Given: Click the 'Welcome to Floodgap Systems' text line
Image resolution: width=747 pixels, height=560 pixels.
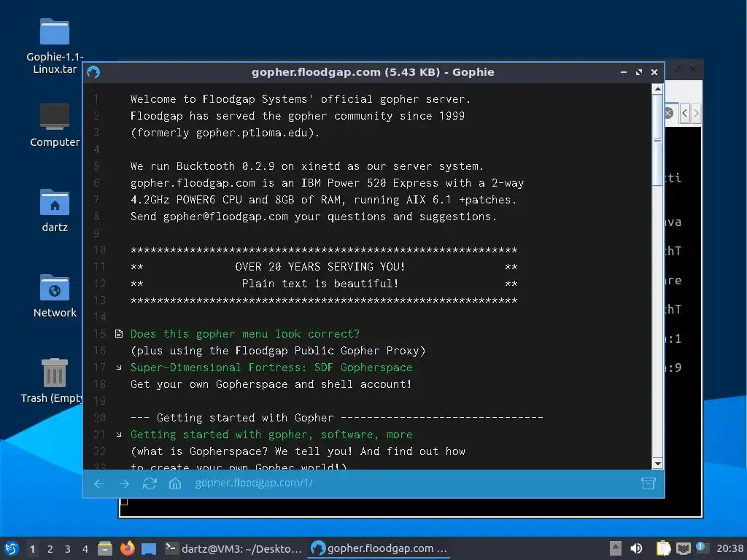Looking at the screenshot, I should coord(301,99).
